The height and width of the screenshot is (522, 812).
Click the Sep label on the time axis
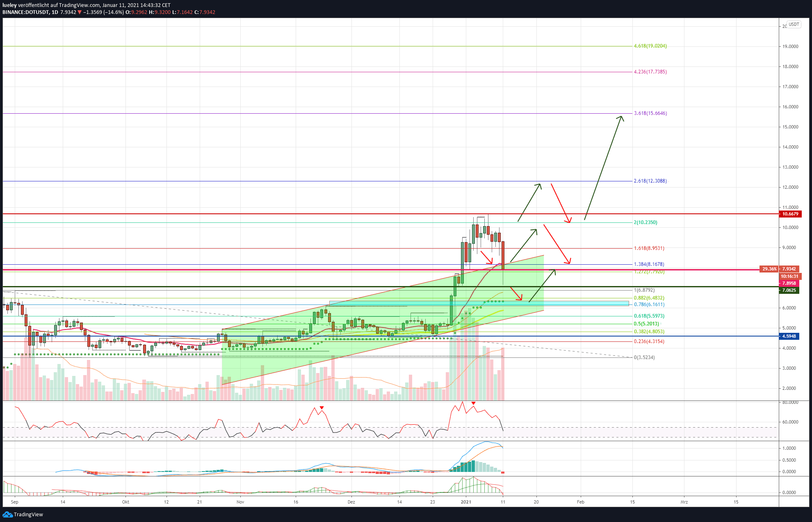point(15,502)
